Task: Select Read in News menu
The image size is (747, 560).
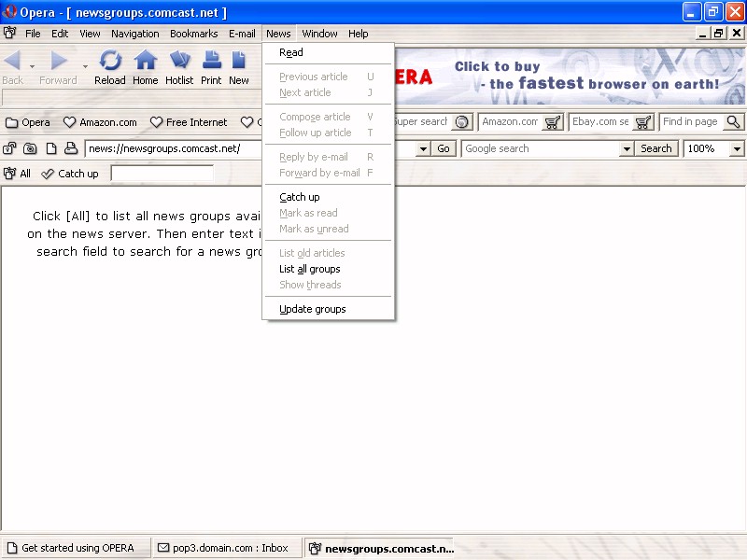Action: pos(329,52)
